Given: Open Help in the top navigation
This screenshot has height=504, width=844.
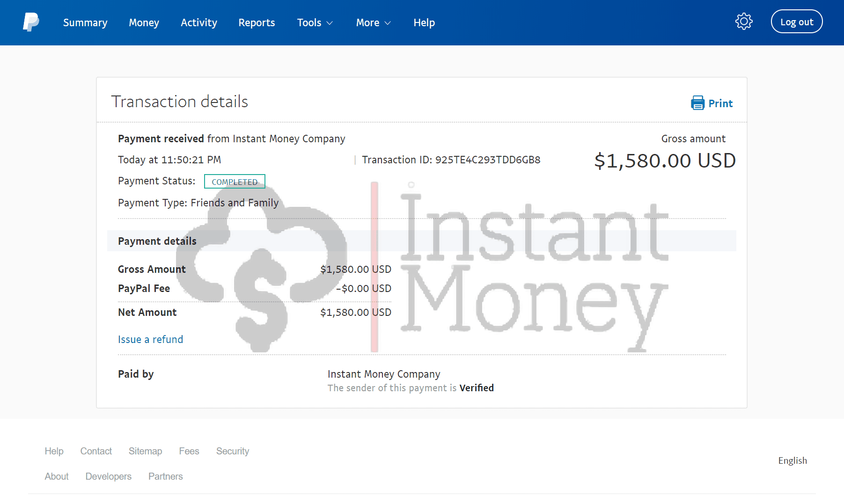Looking at the screenshot, I should click(424, 22).
